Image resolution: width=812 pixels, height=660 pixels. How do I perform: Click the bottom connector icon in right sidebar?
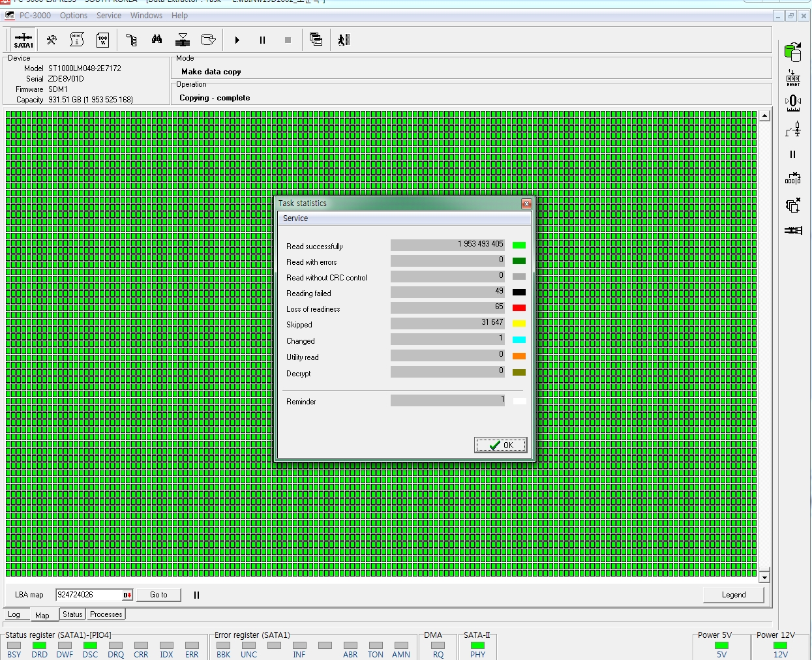[793, 230]
